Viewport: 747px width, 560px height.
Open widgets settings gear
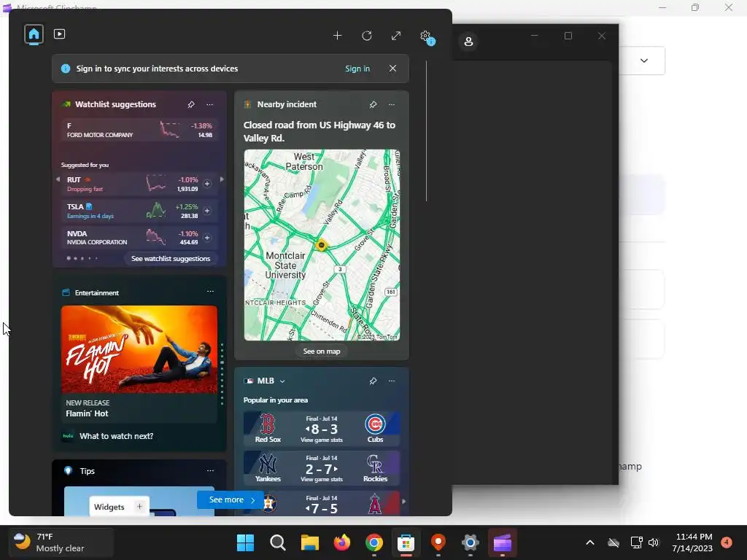pyautogui.click(x=425, y=36)
